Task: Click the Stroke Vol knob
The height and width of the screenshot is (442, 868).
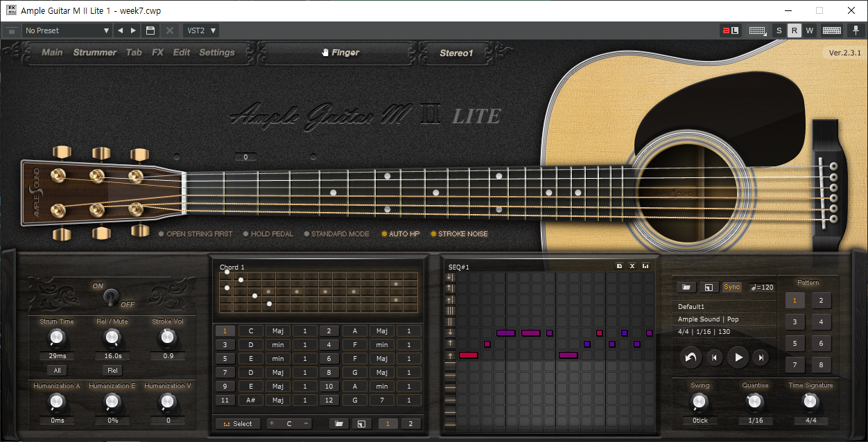Action: (x=167, y=338)
